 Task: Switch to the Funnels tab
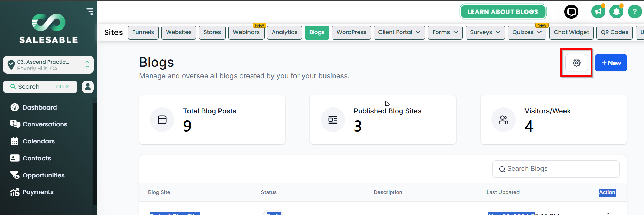coord(143,32)
